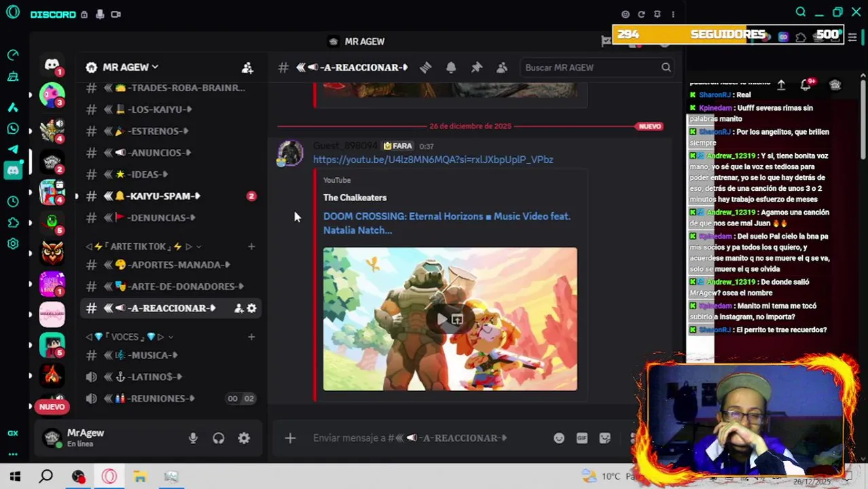Join the LATINOS voice channel
The height and width of the screenshot is (489, 868).
[170, 377]
